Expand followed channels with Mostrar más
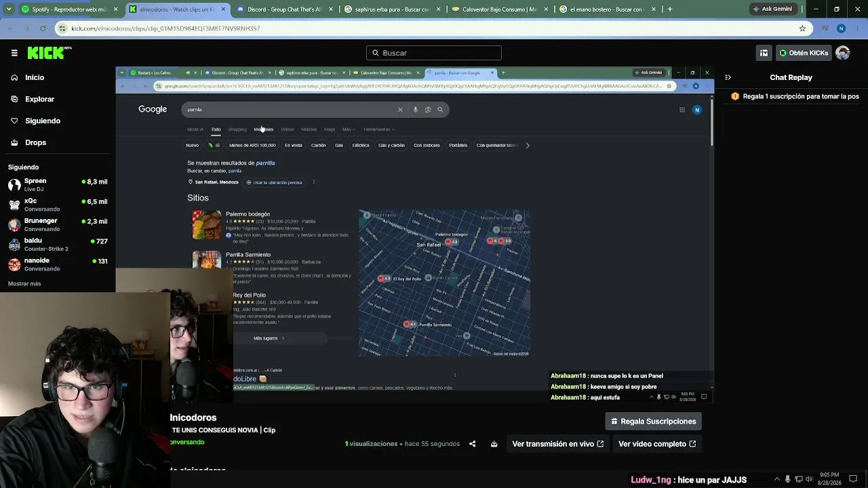 tap(24, 284)
